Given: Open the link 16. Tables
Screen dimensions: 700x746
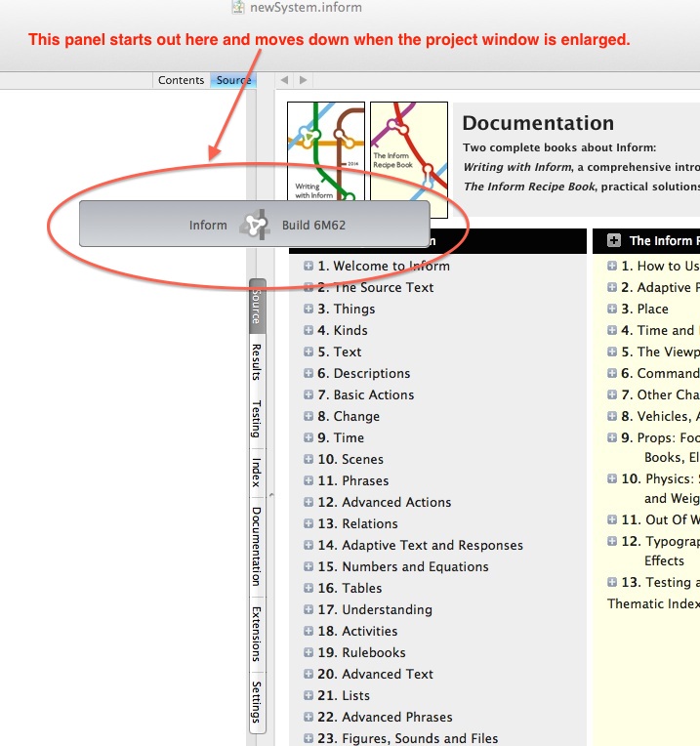Looking at the screenshot, I should point(350,588).
